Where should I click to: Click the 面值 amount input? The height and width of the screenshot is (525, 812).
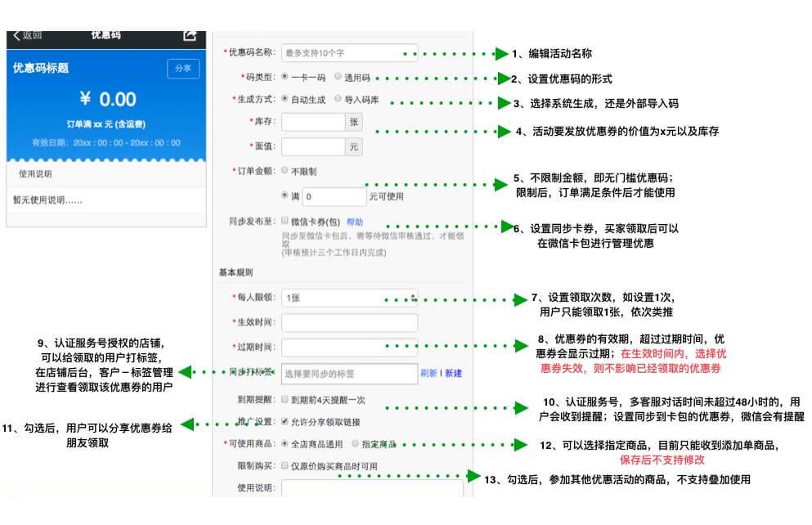tap(313, 146)
